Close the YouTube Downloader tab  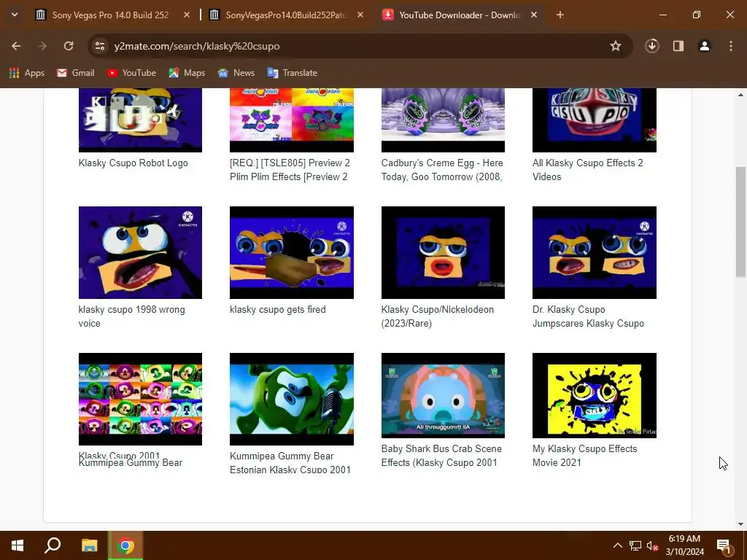[534, 15]
